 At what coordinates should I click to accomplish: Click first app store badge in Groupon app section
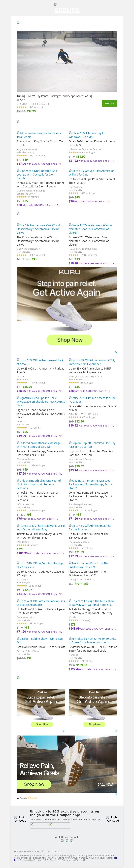click(39, 825)
